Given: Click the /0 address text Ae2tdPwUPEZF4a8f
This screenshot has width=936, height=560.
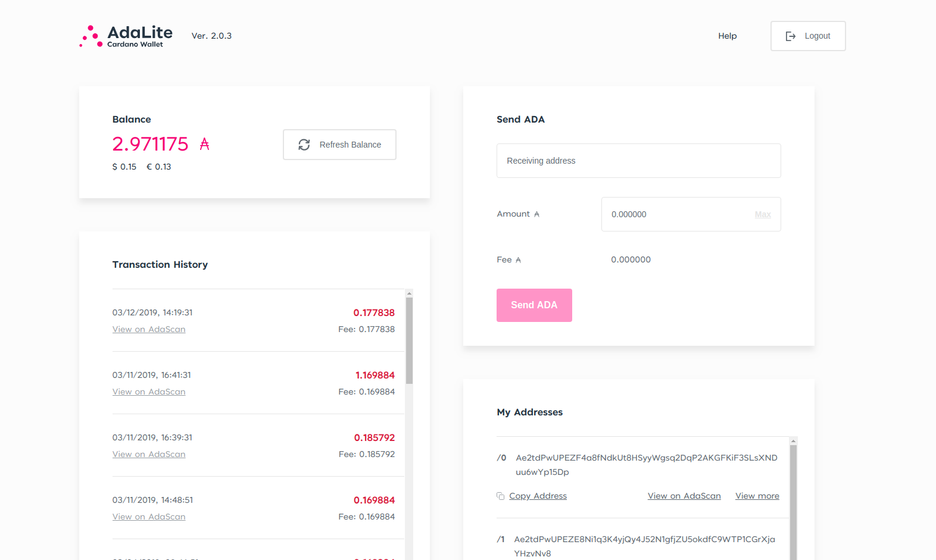Looking at the screenshot, I should 647,465.
